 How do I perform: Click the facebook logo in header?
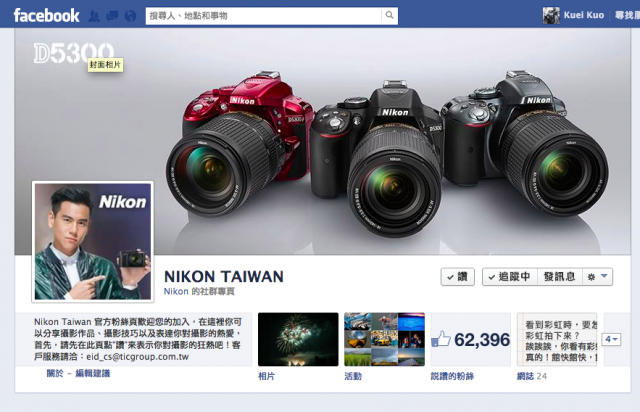[x=47, y=16]
